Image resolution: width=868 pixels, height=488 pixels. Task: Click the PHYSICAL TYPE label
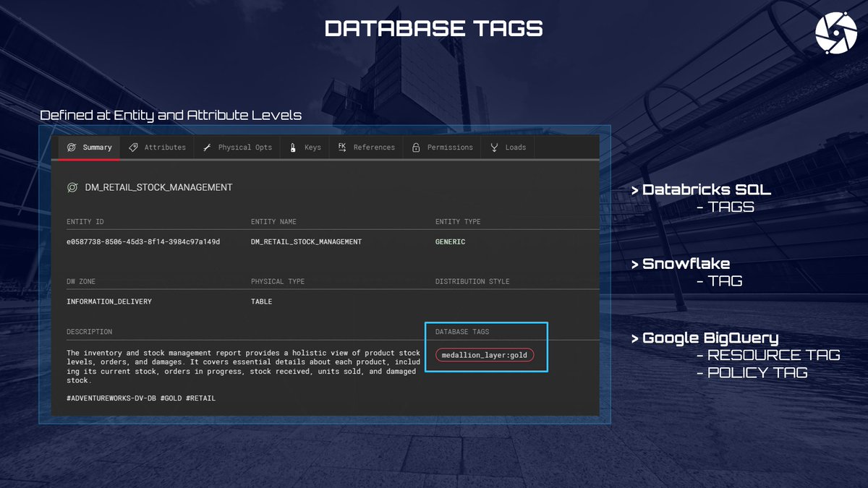pyautogui.click(x=278, y=281)
